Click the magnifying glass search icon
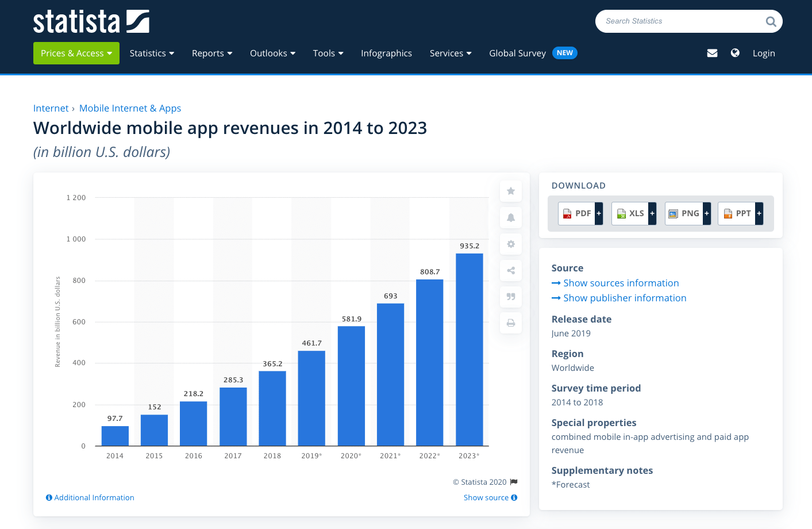812x529 pixels. pos(771,22)
